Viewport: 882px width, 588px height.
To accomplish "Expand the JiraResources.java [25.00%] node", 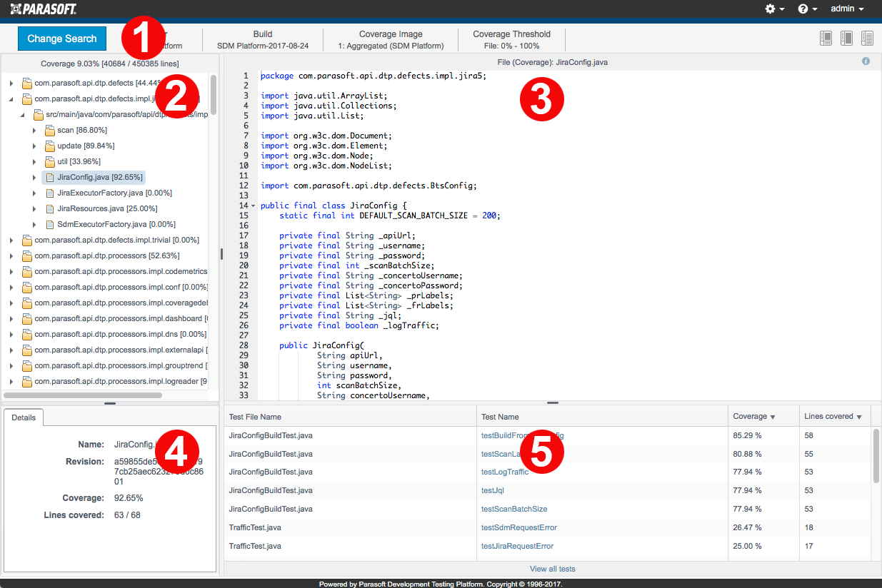I will click(x=34, y=209).
